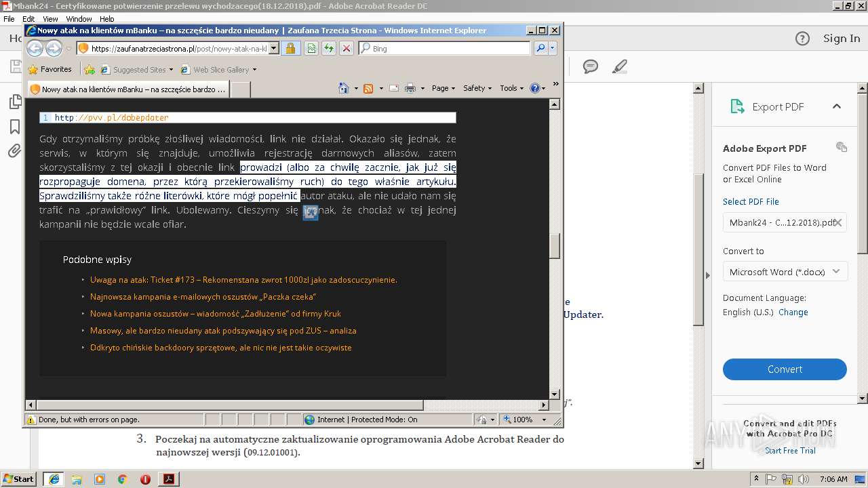Select the Nowy atak na klientów mBanku tab
868x488 pixels.
point(127,89)
